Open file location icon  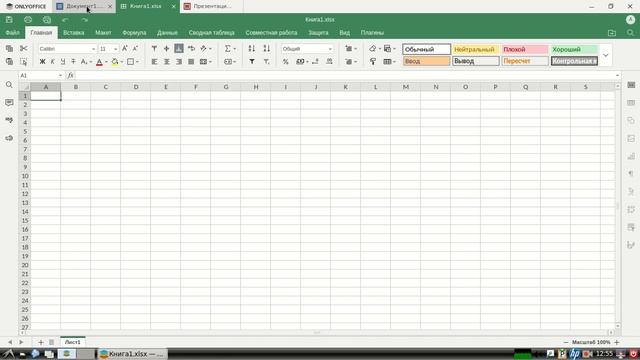[x=612, y=33]
